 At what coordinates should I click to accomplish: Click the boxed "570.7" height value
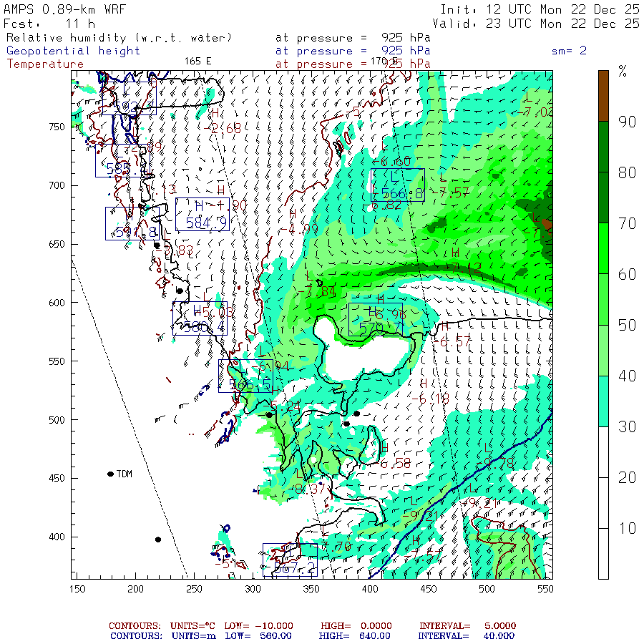[380, 328]
